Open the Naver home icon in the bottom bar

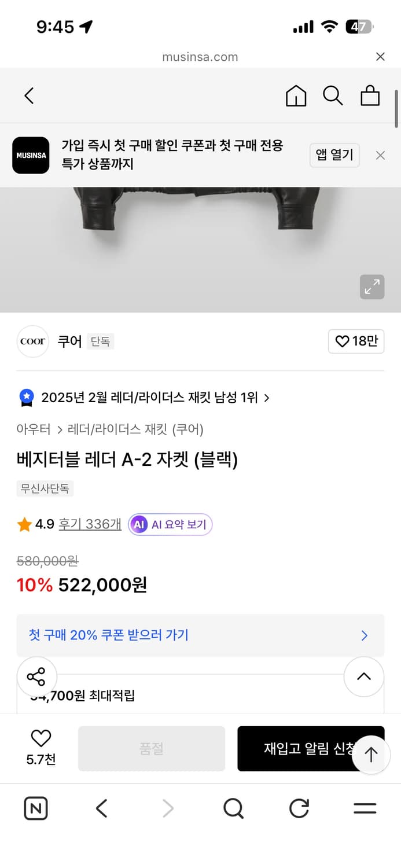(x=35, y=808)
